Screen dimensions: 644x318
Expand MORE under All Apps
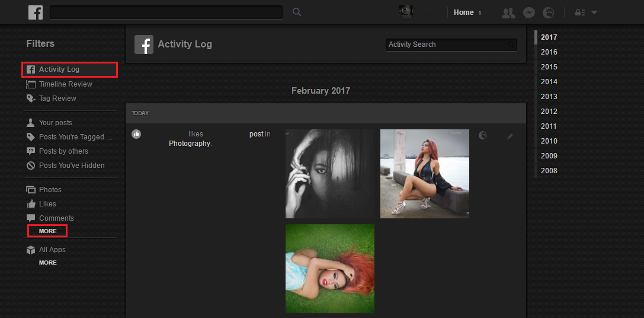pyautogui.click(x=47, y=262)
